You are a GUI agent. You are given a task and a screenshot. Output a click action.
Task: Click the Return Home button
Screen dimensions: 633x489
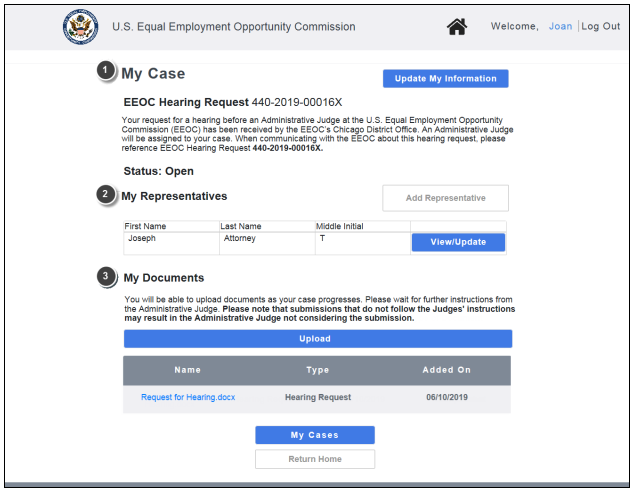(314, 459)
